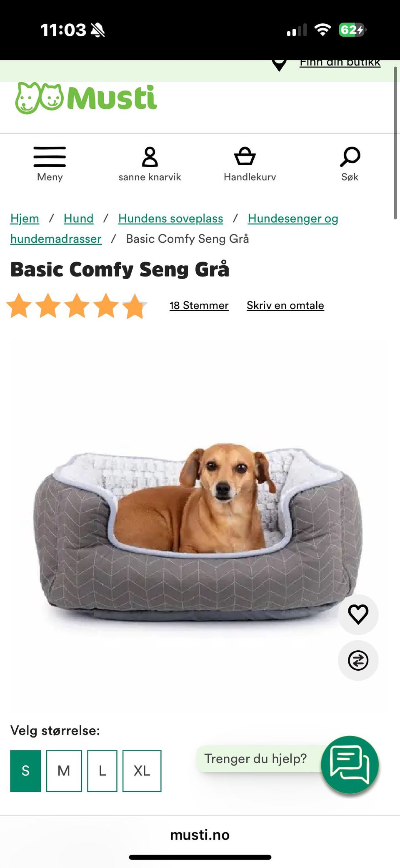The width and height of the screenshot is (400, 868).
Task: Open the Hund breadcrumb link
Action: point(78,219)
